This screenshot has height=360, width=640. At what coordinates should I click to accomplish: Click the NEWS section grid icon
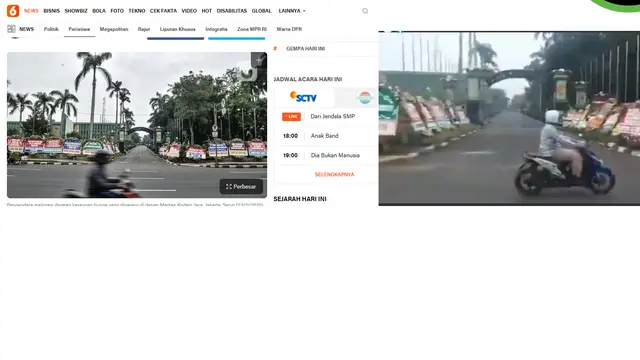click(11, 29)
